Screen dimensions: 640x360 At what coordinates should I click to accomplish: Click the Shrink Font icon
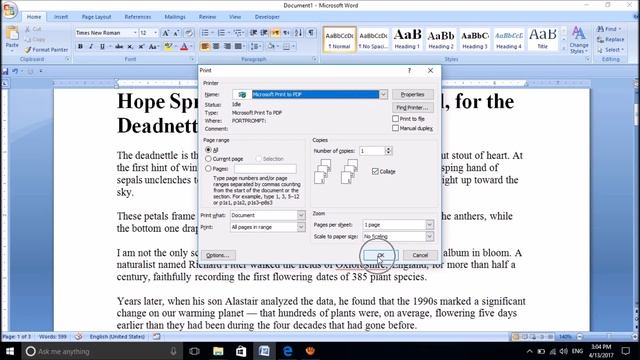coord(176,33)
